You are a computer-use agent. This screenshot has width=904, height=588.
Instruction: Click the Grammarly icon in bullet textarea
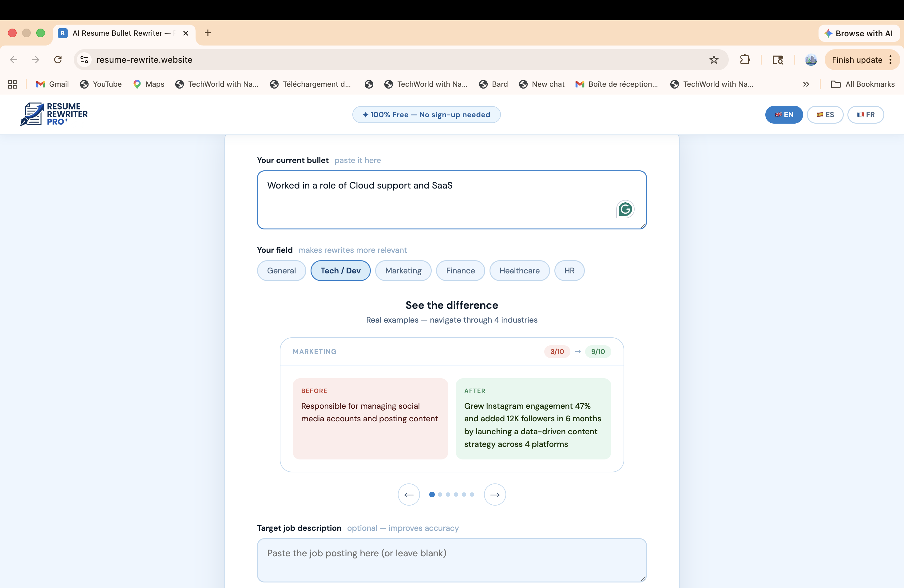[x=625, y=209]
